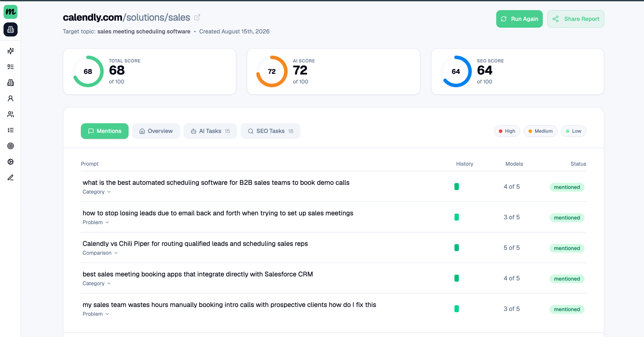Toggle the High priority filter
The height and width of the screenshot is (337, 644).
pyautogui.click(x=507, y=131)
